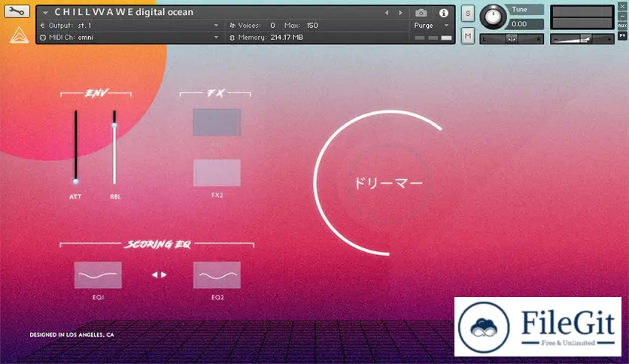Click the Memory 214.17 MB readout
Screen dimensions: 629x364
tap(287, 38)
